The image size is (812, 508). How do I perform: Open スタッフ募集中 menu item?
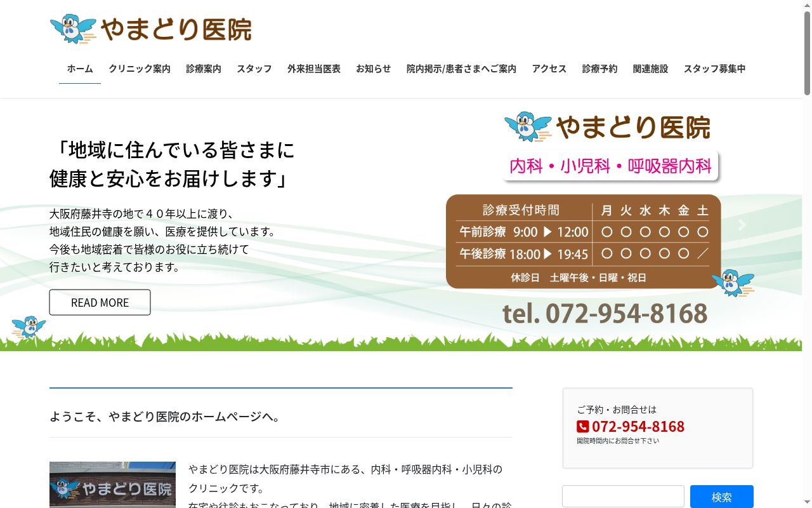pyautogui.click(x=715, y=69)
